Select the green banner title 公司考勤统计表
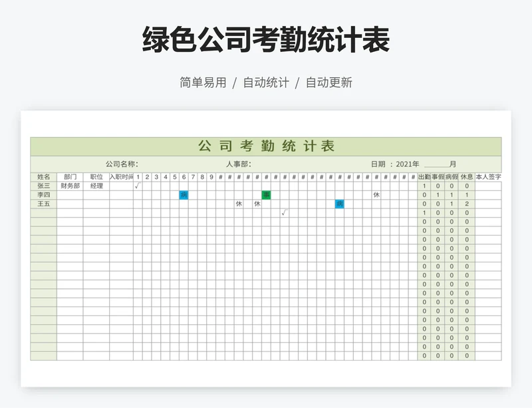This screenshot has height=408, width=532. [267, 146]
